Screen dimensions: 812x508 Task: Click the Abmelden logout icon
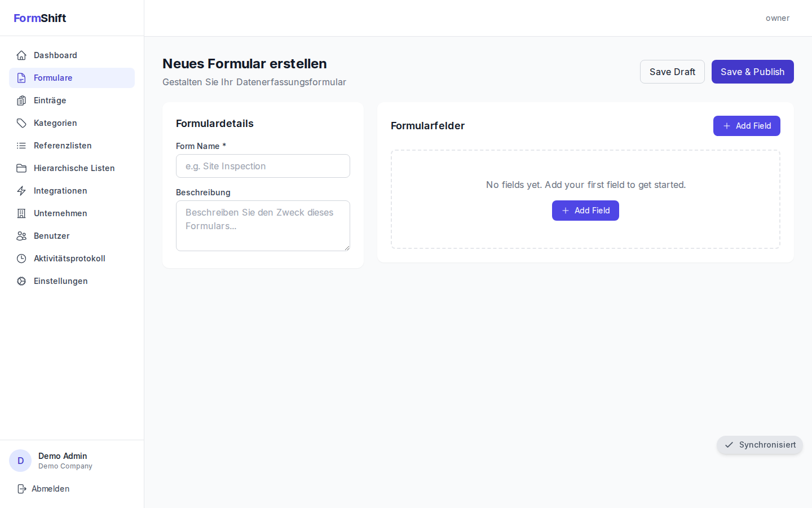[x=21, y=488]
